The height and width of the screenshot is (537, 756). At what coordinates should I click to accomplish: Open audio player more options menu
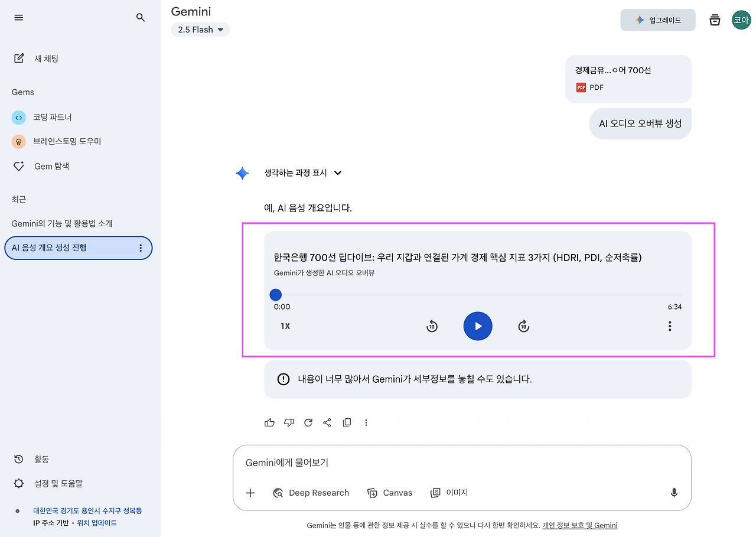tap(670, 326)
